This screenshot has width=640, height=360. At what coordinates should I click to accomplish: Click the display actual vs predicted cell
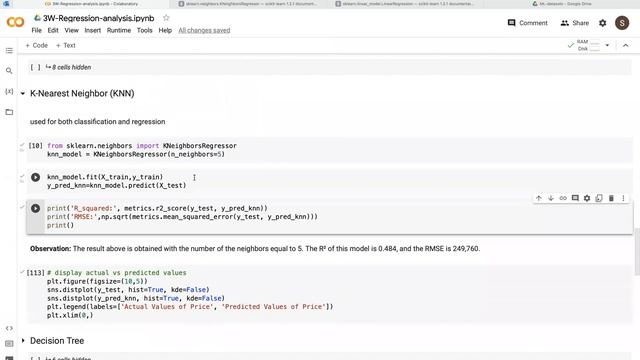click(x=330, y=294)
